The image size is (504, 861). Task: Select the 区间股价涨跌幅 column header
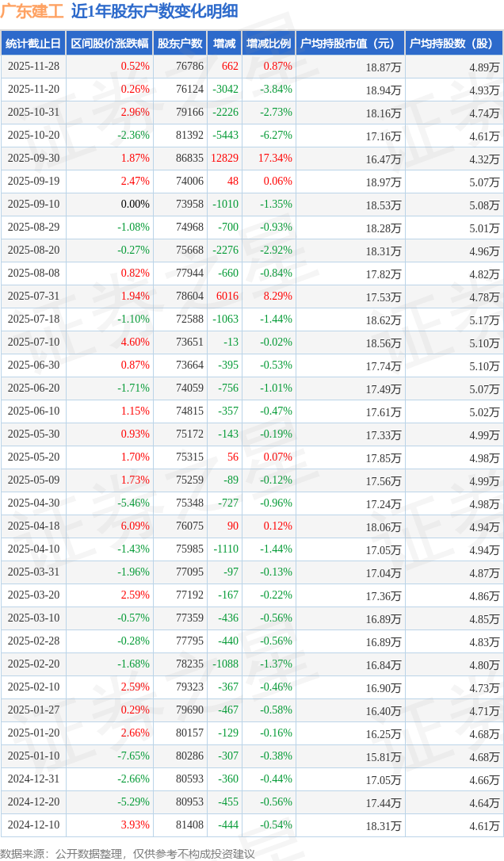(x=109, y=44)
